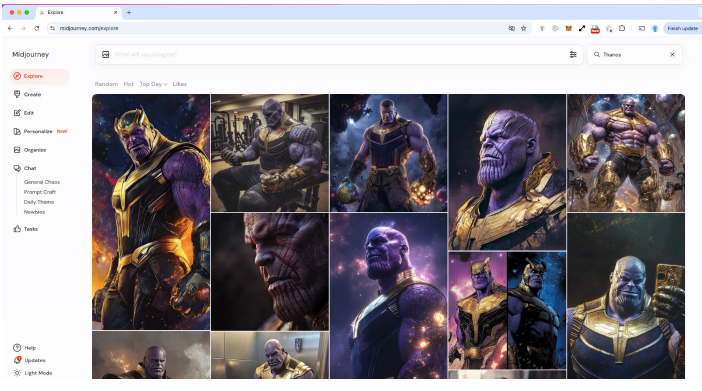Open the Help icon
The width and height of the screenshot is (702, 391).
pos(17,348)
